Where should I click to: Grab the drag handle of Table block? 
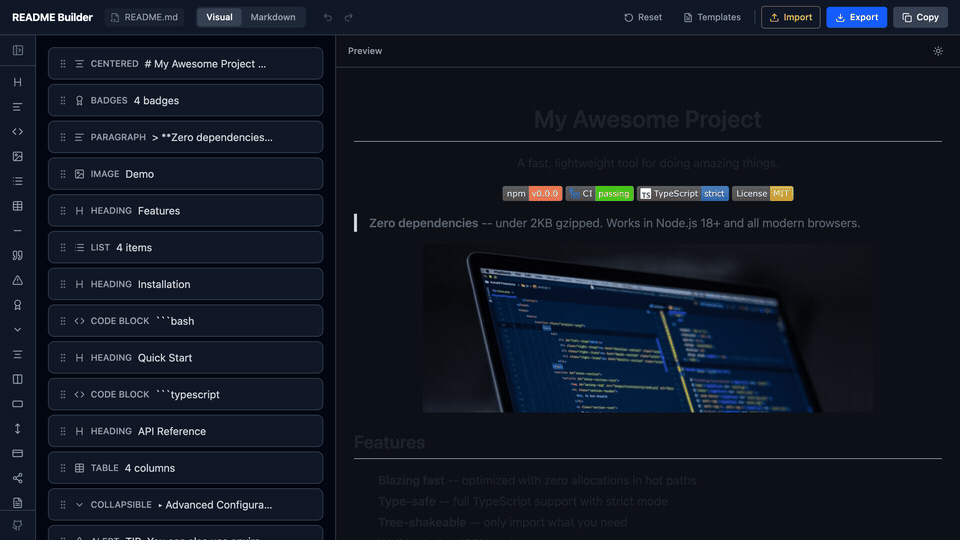click(x=63, y=468)
